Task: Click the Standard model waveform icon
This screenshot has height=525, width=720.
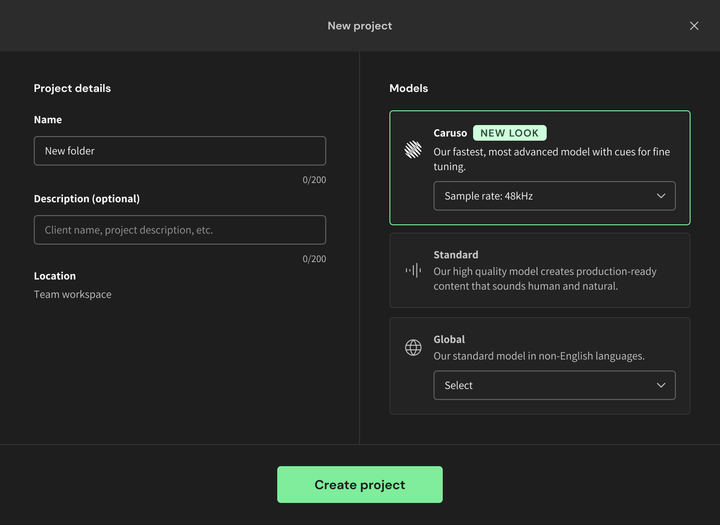Action: click(413, 270)
